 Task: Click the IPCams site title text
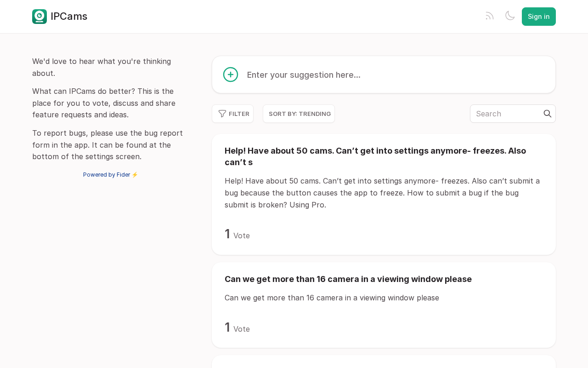pyautogui.click(x=69, y=17)
